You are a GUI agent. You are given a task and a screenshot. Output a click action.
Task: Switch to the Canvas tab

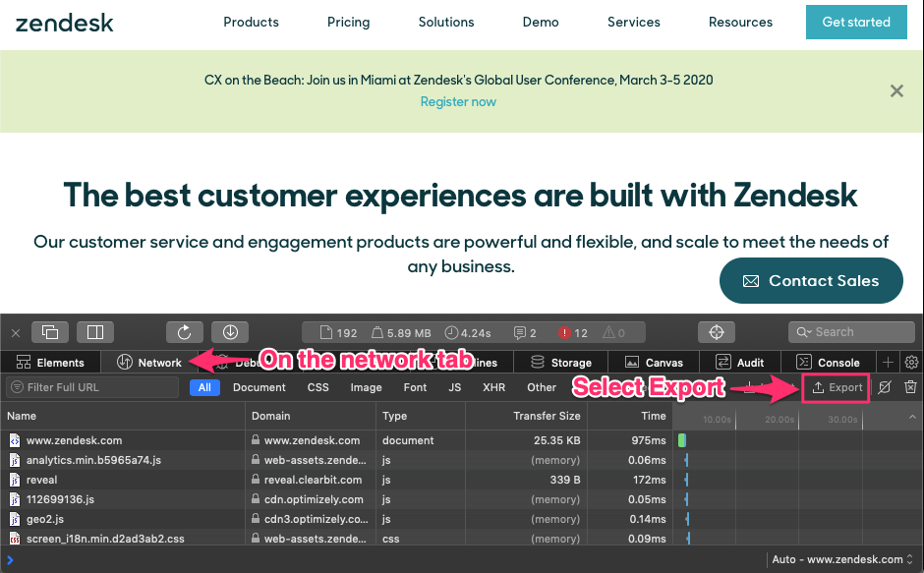pos(654,363)
